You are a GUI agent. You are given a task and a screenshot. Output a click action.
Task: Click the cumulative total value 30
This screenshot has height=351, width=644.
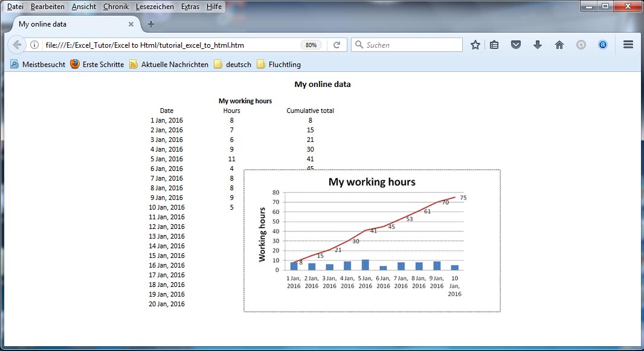[310, 149]
